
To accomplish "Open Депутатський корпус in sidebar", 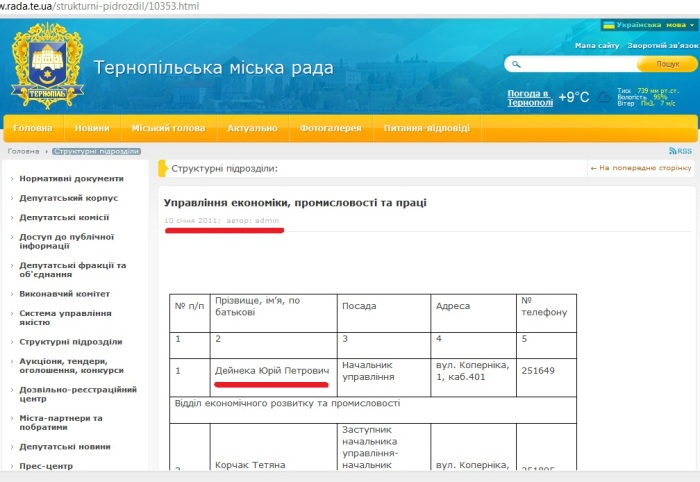I will (x=69, y=198).
